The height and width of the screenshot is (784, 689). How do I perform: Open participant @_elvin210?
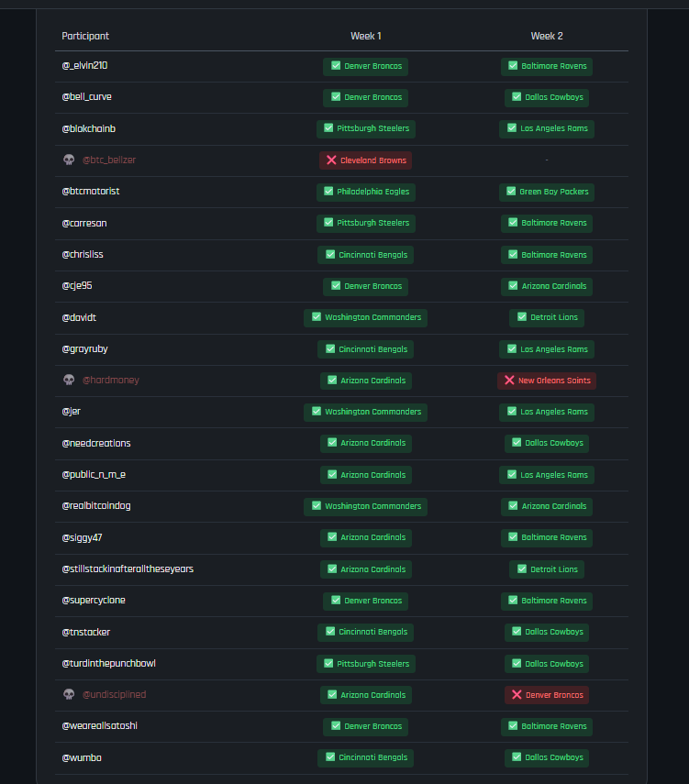tap(84, 65)
